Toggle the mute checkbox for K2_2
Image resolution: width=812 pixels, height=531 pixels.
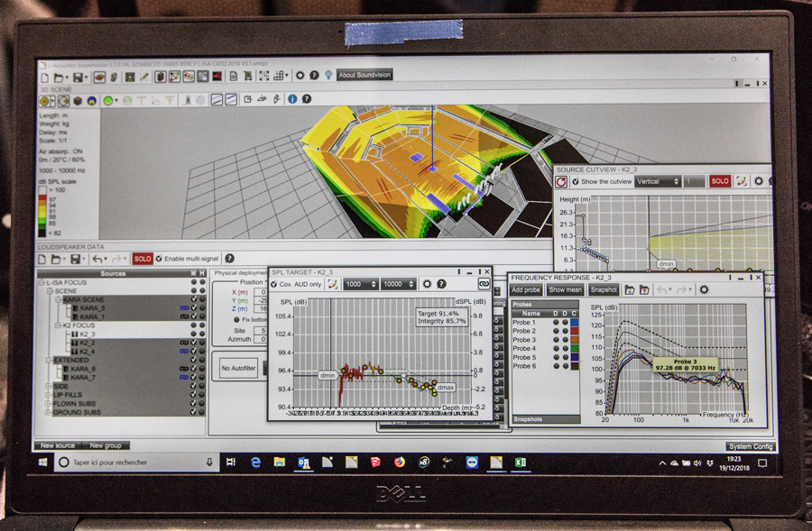click(x=194, y=343)
